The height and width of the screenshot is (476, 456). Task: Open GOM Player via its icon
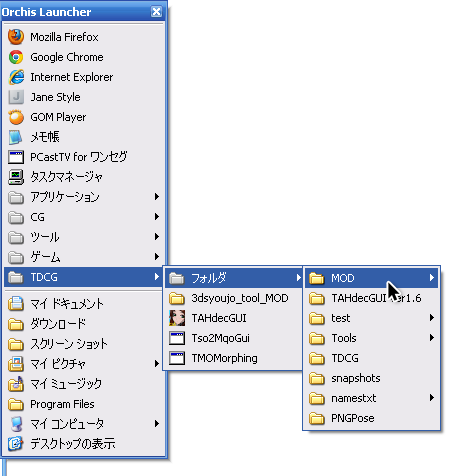[16, 117]
